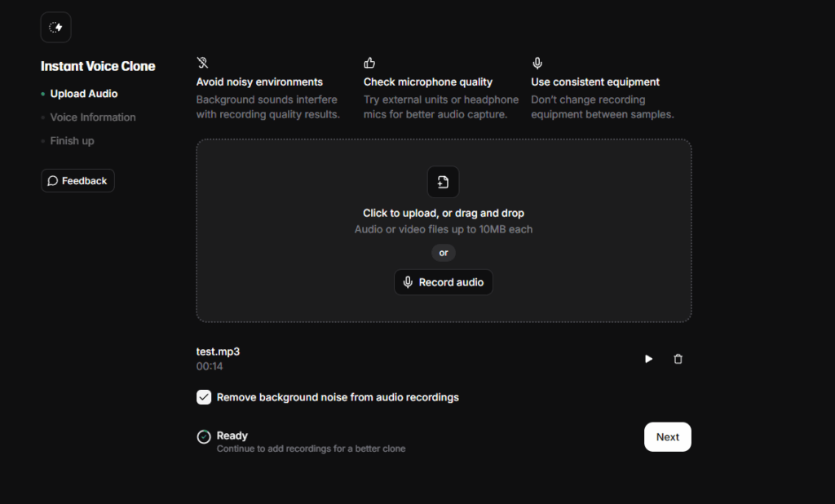The width and height of the screenshot is (835, 504).
Task: Click the Ready status spinner icon
Action: tap(204, 437)
